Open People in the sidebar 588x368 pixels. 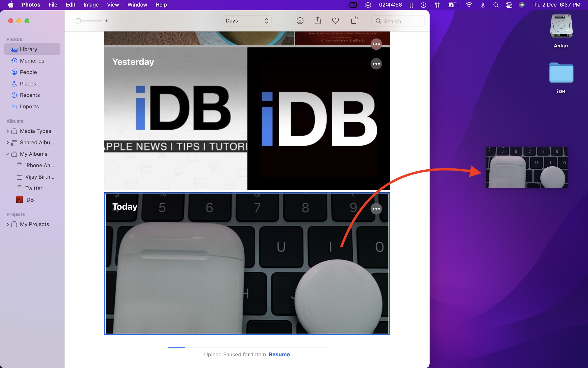(32, 72)
